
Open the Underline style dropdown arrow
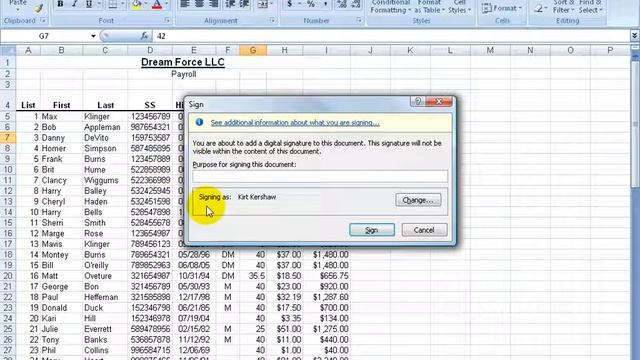(x=98, y=4)
